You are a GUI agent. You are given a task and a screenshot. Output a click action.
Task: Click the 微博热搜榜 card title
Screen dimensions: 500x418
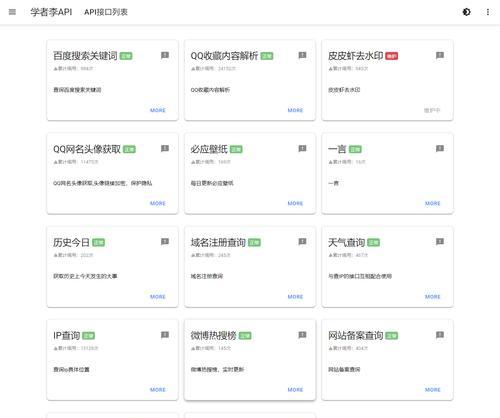214,335
